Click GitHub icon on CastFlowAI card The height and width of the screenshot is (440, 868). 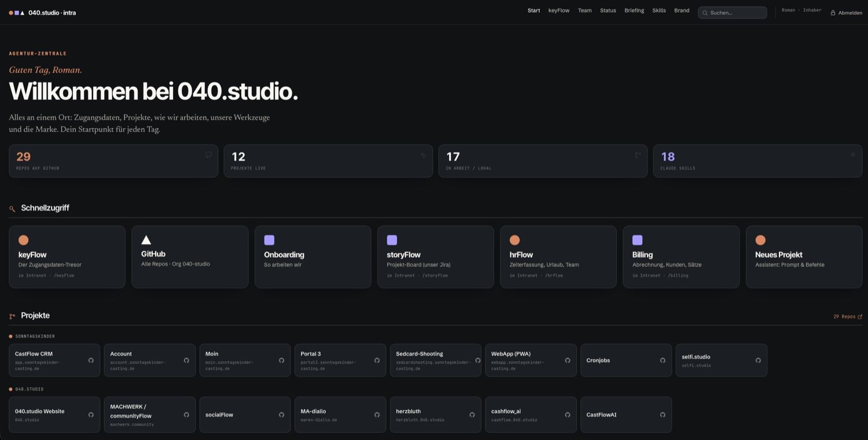(x=663, y=415)
